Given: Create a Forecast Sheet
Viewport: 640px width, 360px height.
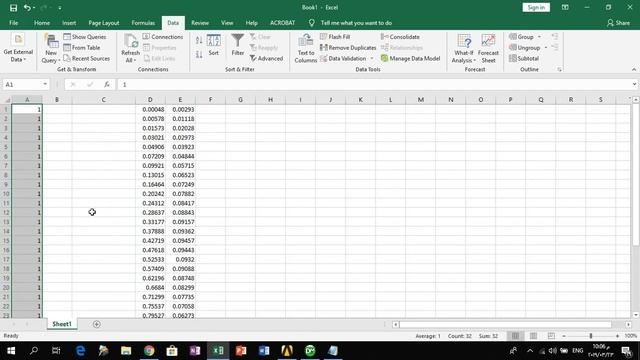Looking at the screenshot, I should click(x=488, y=49).
